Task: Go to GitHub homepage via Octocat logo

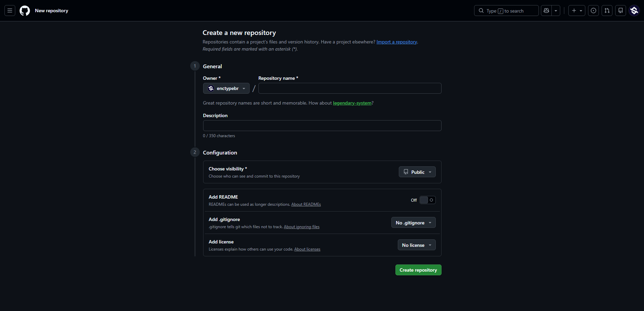Action: 25,11
